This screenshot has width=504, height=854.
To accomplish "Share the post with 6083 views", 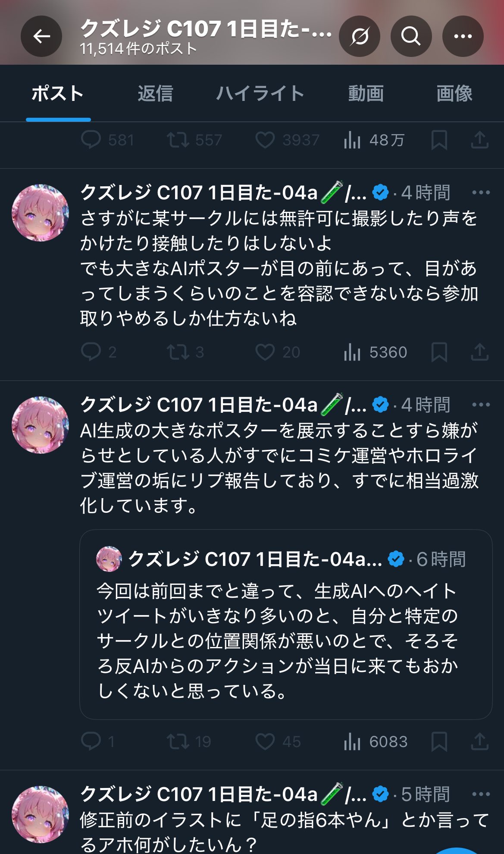I will pyautogui.click(x=479, y=741).
